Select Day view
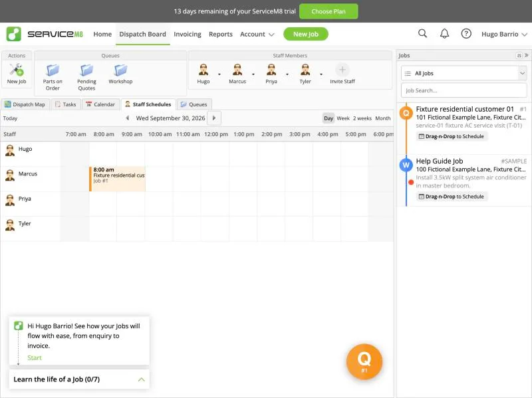Screen dimensions: 532x398 click(329, 118)
